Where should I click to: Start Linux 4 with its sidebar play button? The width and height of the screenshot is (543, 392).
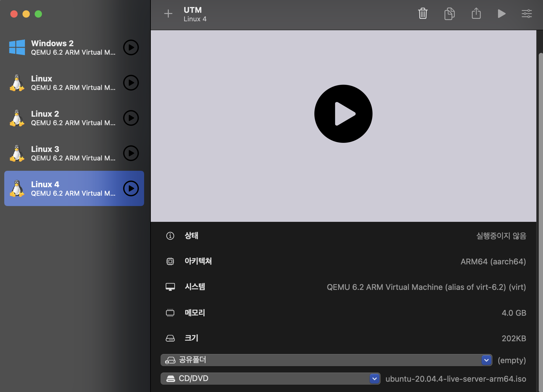pos(131,188)
